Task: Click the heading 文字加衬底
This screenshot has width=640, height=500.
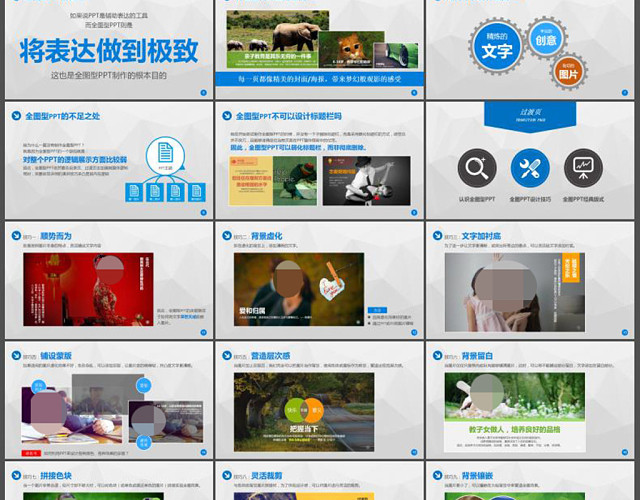Action: [x=481, y=236]
